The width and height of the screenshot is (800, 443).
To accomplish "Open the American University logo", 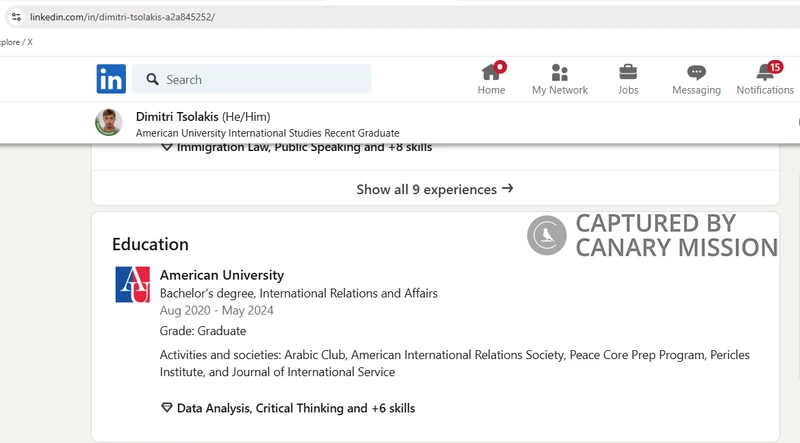I will click(133, 284).
